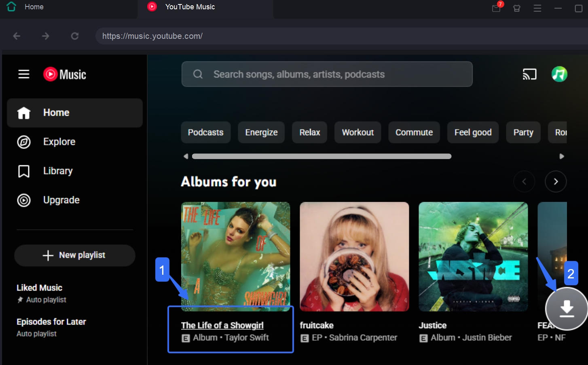Screen dimensions: 588x365
Task: Select the Library icon in the sidebar
Action: (24, 171)
